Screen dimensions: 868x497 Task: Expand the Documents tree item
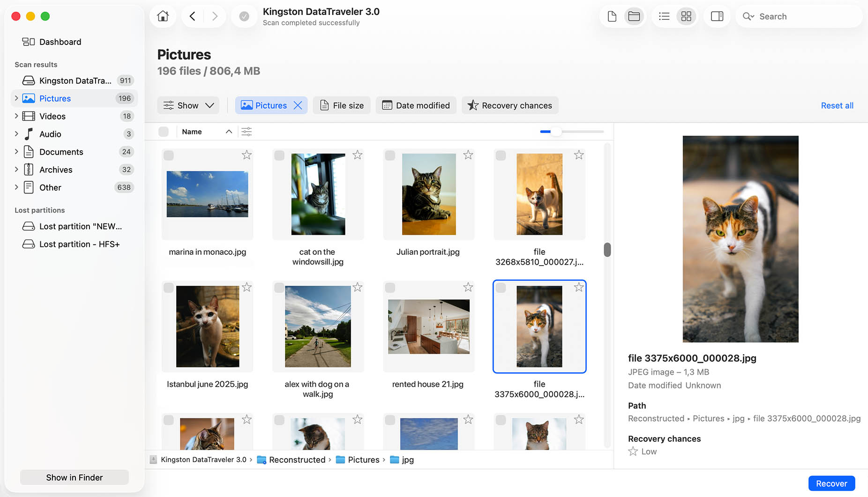click(x=16, y=152)
